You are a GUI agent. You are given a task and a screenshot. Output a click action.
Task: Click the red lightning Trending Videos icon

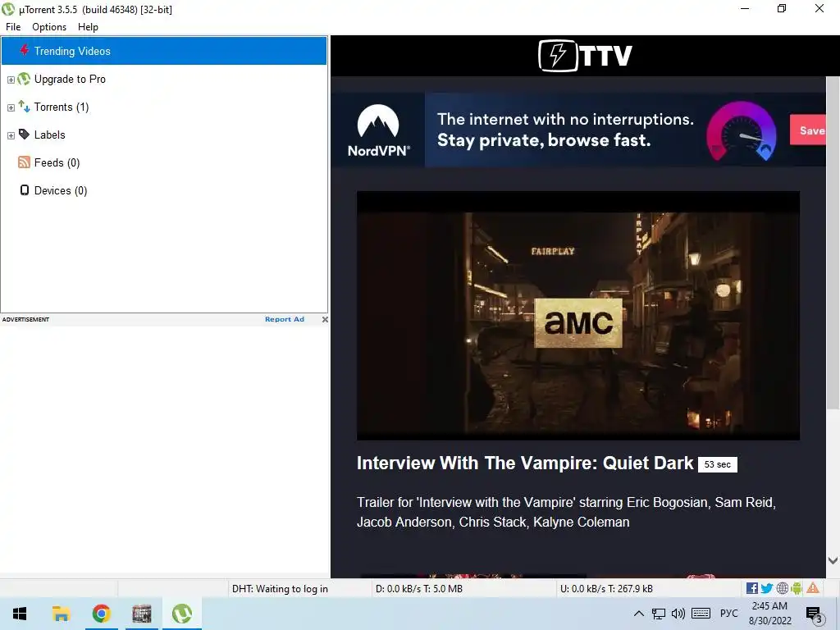[24, 50]
